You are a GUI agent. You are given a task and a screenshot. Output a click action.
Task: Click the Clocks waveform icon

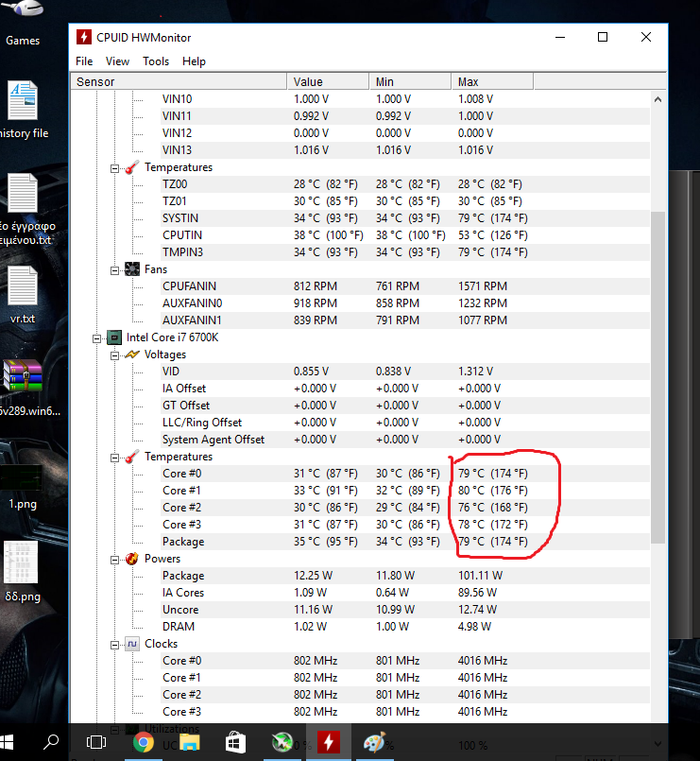click(132, 644)
